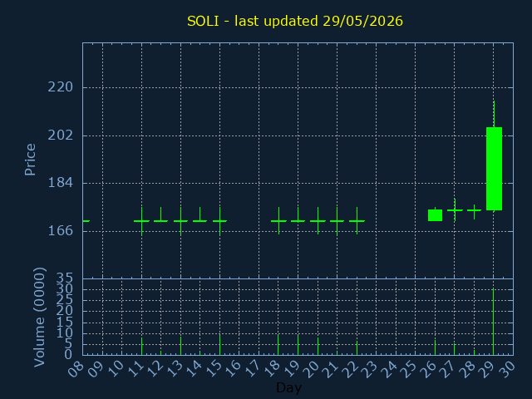Click the green candle body on day 26
532x399 pixels.
[x=435, y=215]
